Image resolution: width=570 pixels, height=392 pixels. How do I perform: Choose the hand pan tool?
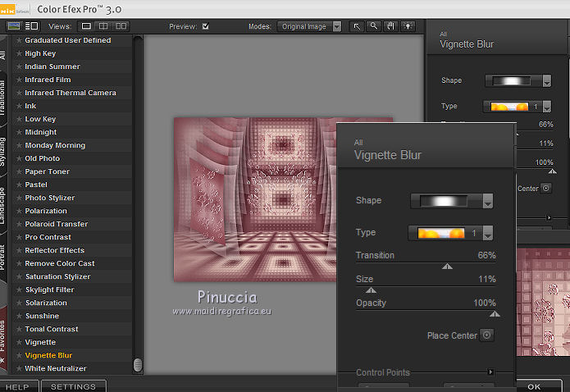[x=390, y=26]
